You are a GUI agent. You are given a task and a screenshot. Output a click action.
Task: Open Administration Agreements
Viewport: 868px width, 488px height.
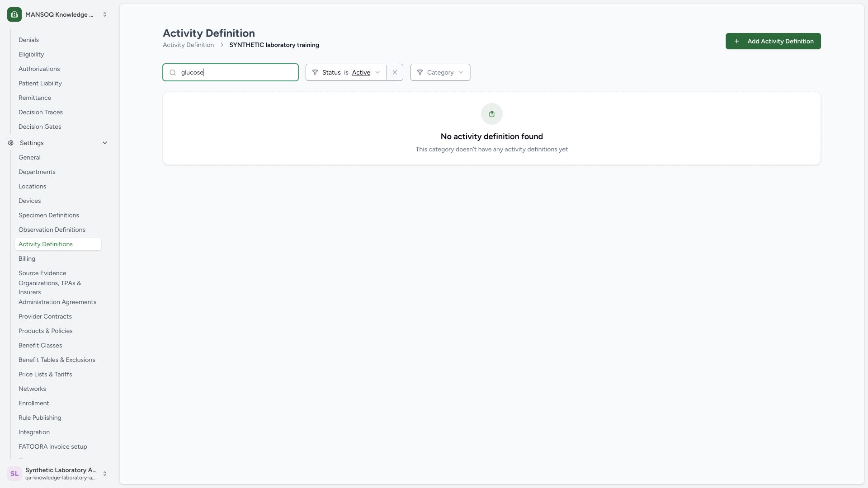(57, 302)
